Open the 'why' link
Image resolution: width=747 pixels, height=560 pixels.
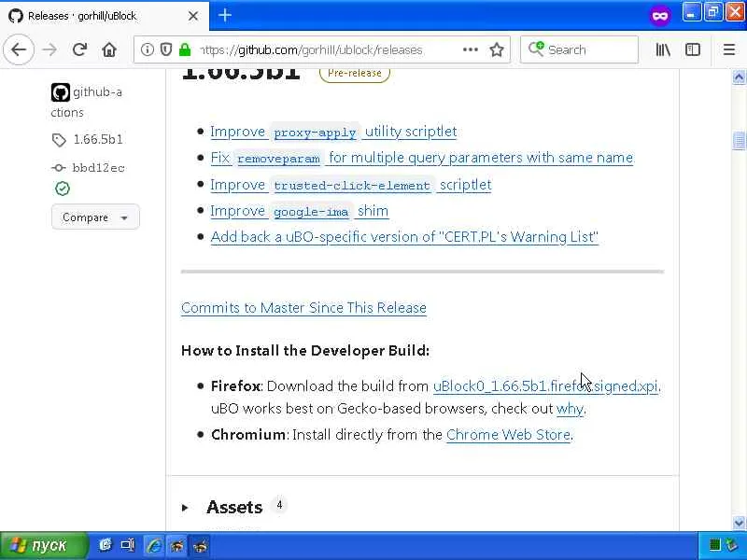(570, 409)
